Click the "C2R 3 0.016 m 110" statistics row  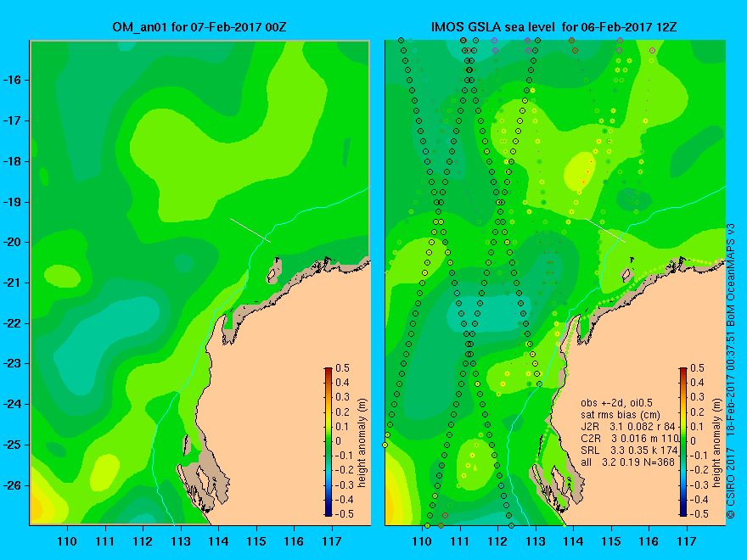point(630,438)
